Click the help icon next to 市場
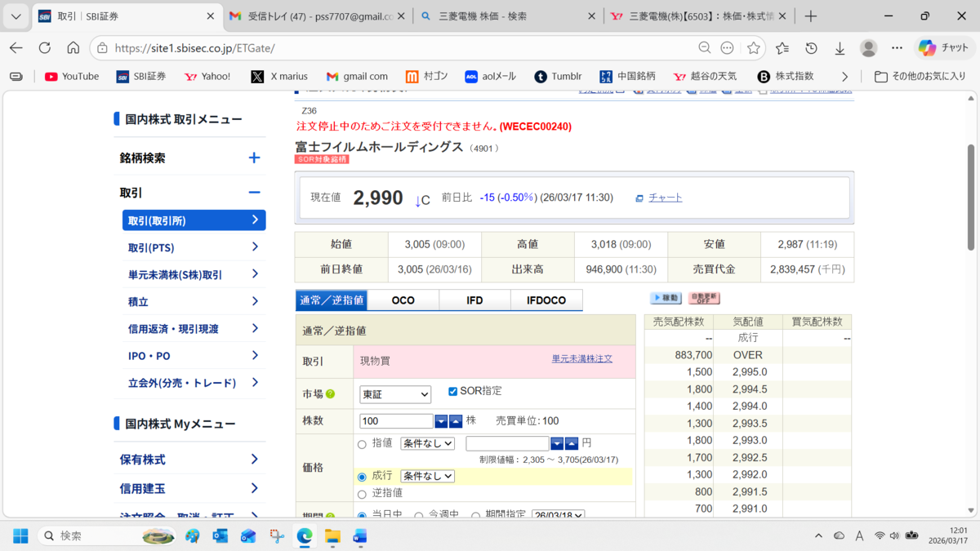 [x=331, y=394]
